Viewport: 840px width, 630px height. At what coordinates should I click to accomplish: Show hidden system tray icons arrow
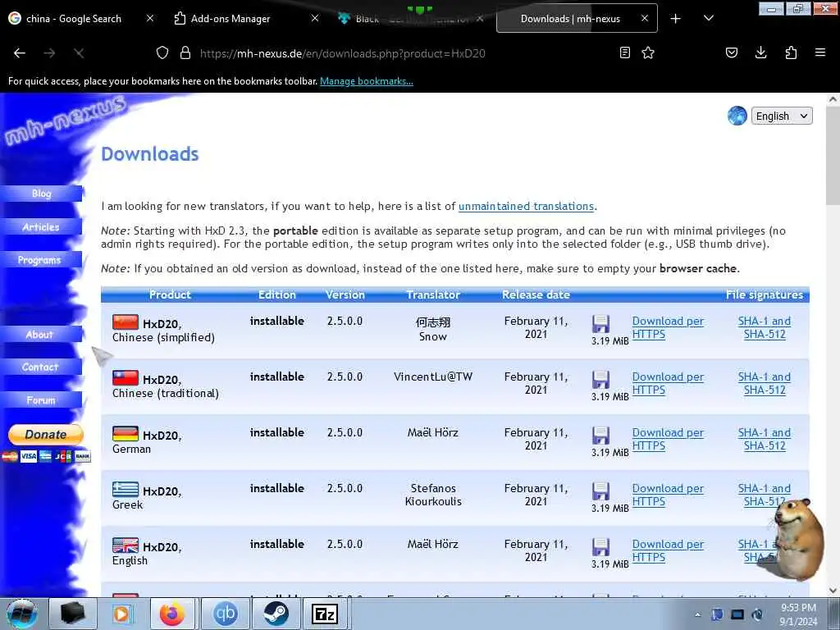[x=697, y=614]
